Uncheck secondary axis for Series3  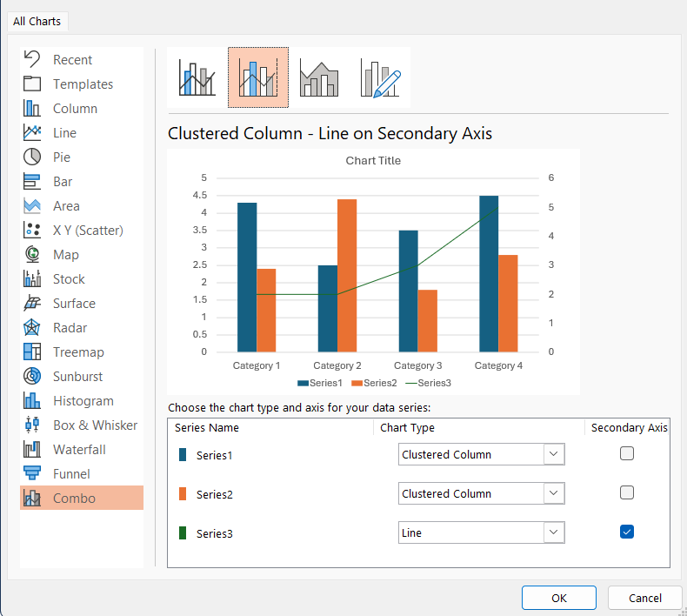coord(626,532)
